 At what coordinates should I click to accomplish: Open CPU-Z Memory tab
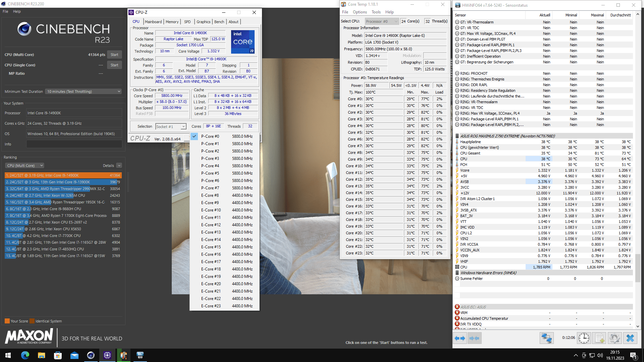[x=172, y=22]
